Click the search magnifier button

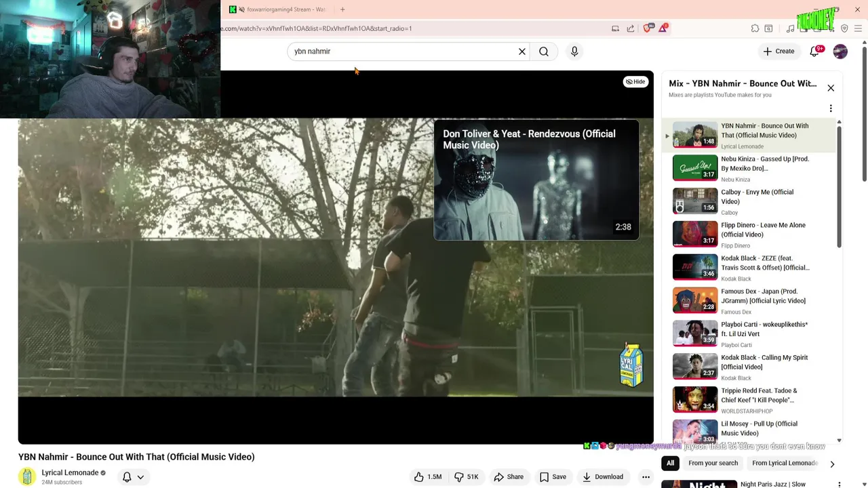click(x=544, y=52)
